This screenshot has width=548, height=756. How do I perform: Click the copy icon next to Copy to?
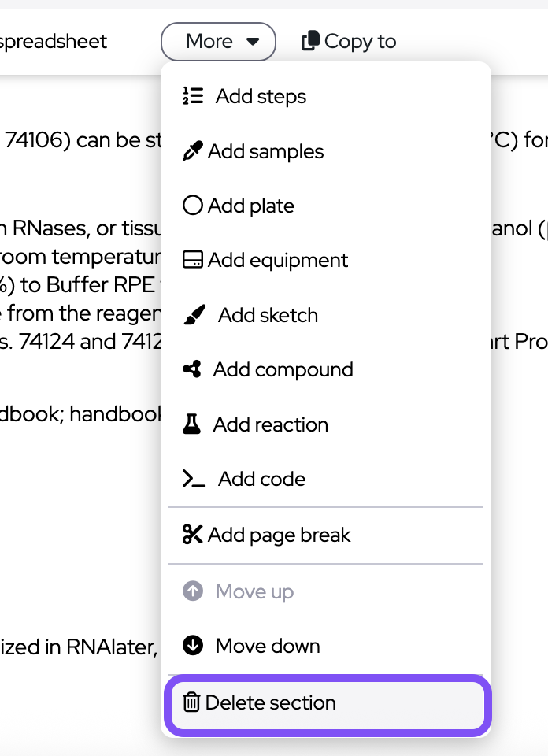coord(310,41)
